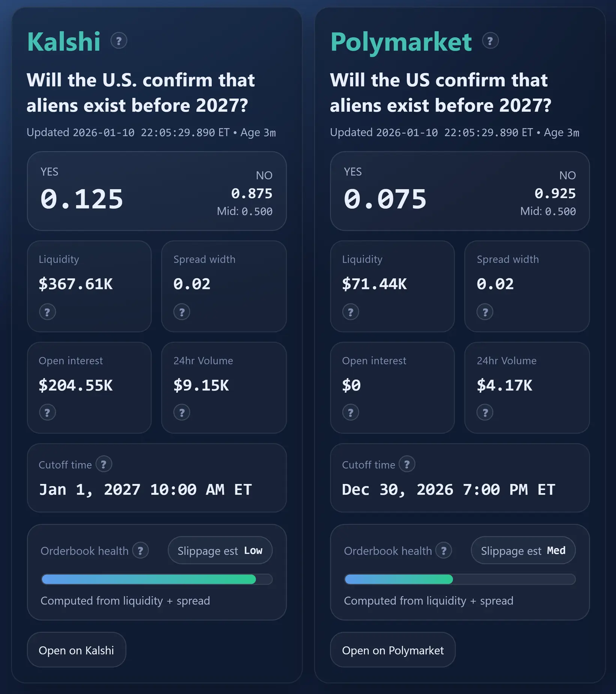Open the Open interest help icon under Kalshi

coord(47,412)
